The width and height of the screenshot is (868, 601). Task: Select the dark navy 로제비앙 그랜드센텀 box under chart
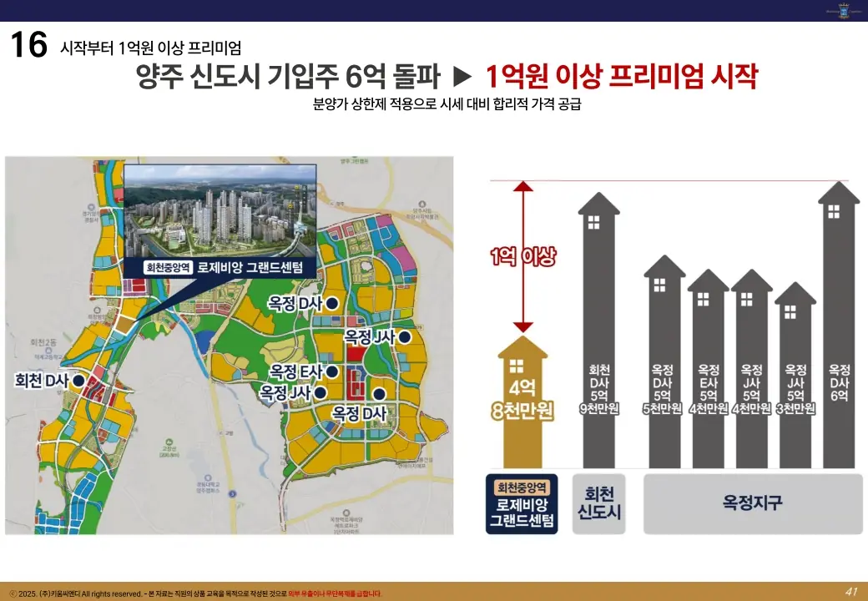point(521,504)
